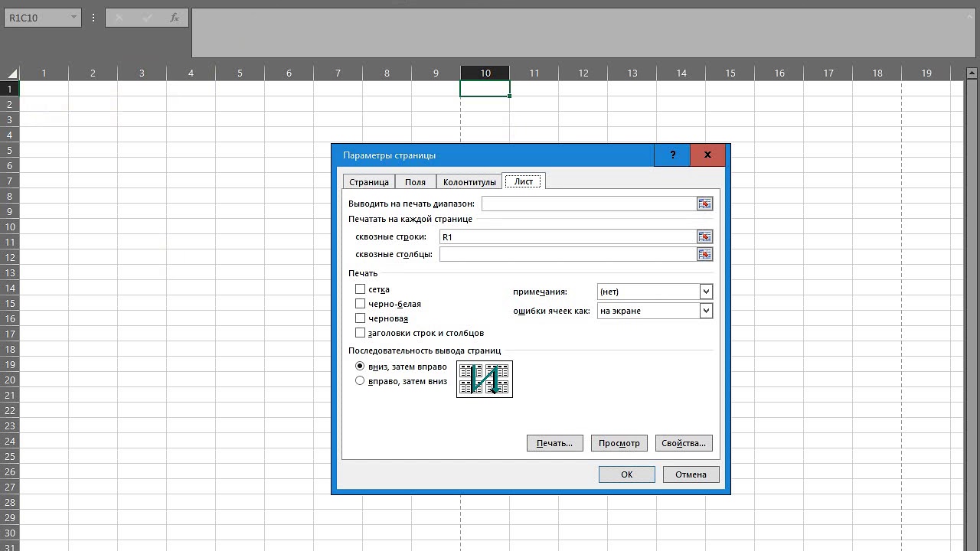Click the cancel entry X icon
980x551 pixels.
coord(119,18)
